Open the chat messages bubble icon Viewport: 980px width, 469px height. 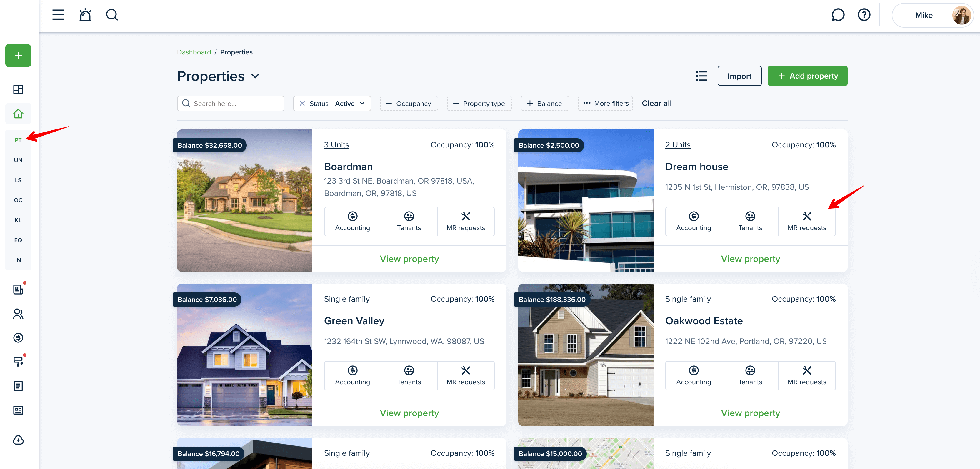[x=838, y=15]
